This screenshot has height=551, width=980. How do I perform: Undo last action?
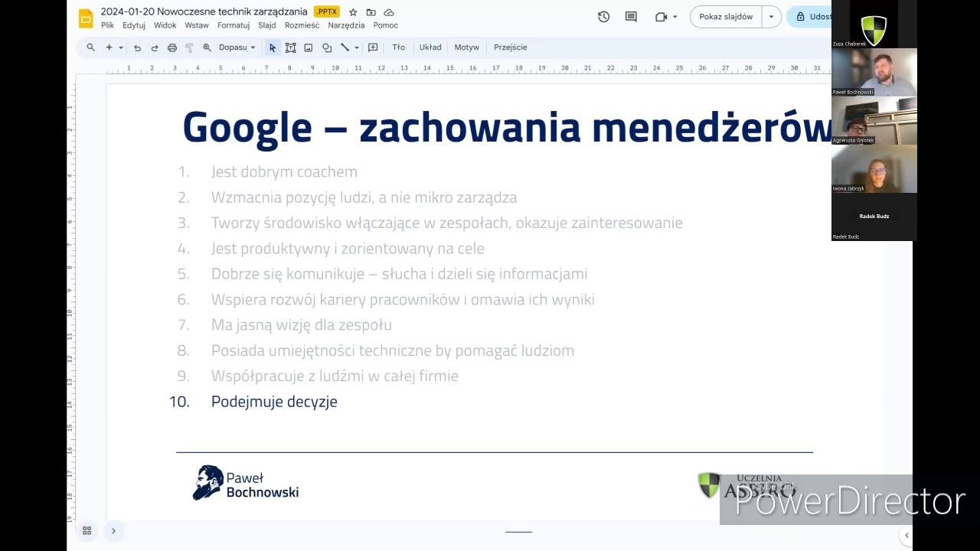(137, 47)
